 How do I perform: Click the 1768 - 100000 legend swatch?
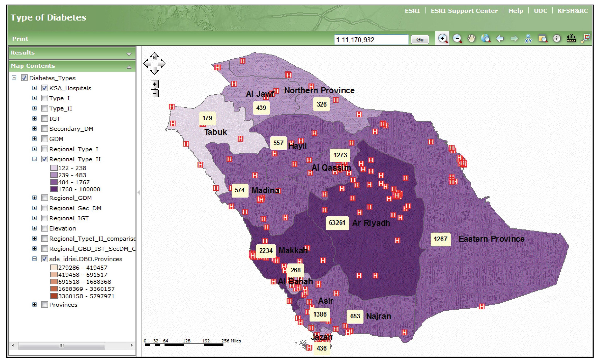(x=54, y=189)
